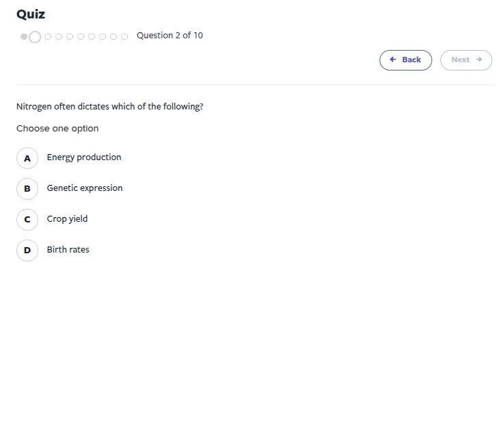Open the fourth progress dot
The image size is (504, 421).
tap(59, 36)
